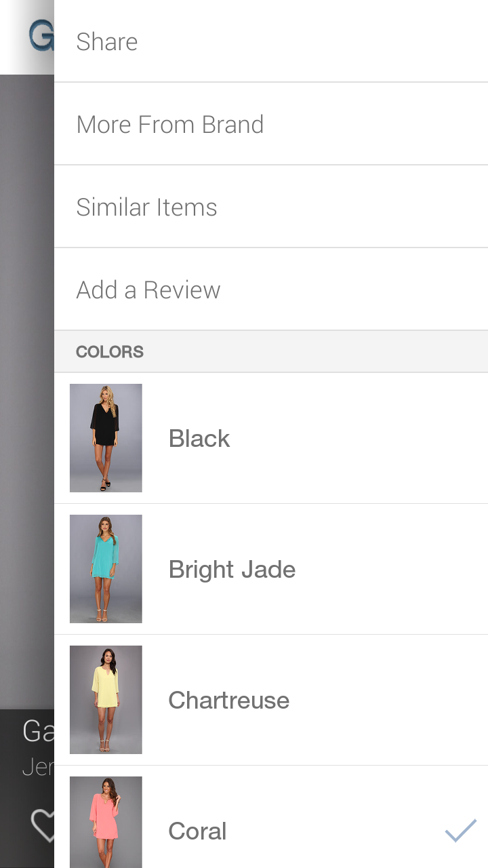Select Similar Items entry
Viewport: 488px width, 868px height.
pos(146,207)
